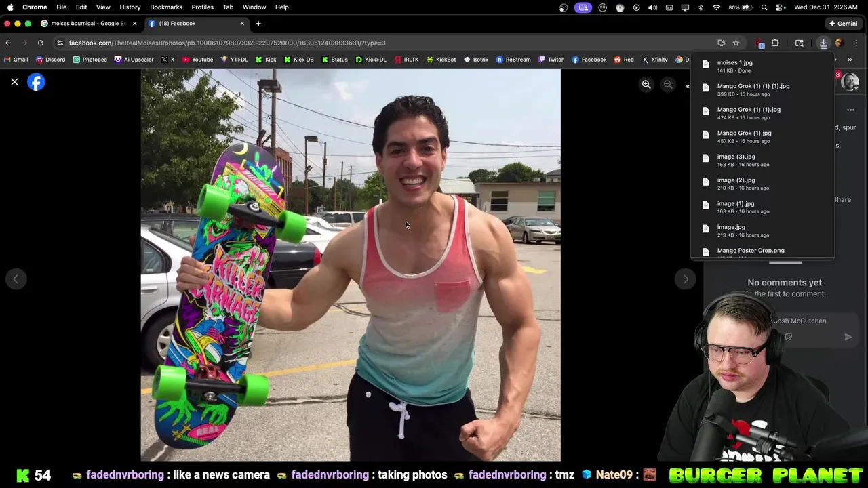
Task: Go back in browser history
Action: 8,43
